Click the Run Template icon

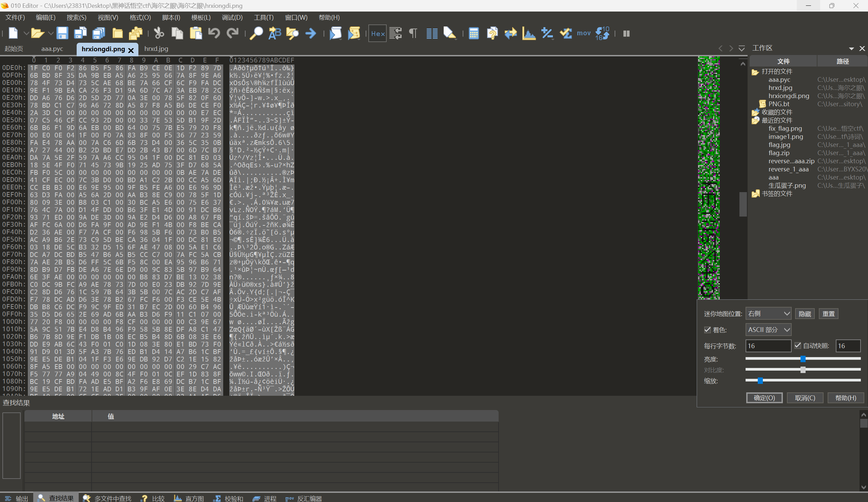354,34
